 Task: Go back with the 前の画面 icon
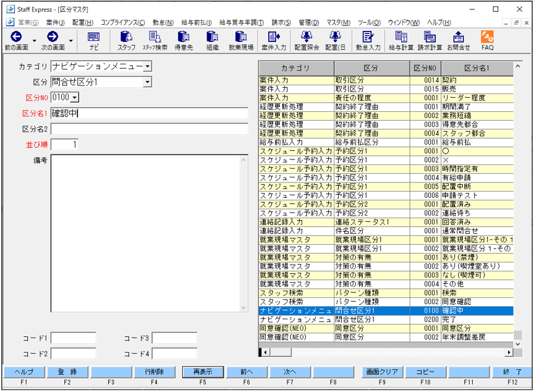[16, 41]
